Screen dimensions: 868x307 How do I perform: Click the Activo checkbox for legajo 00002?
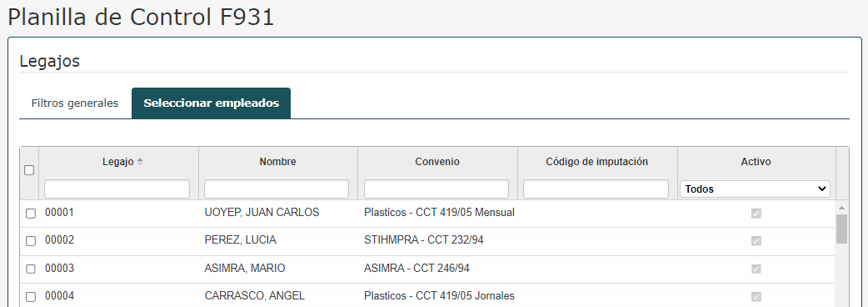coord(756,241)
